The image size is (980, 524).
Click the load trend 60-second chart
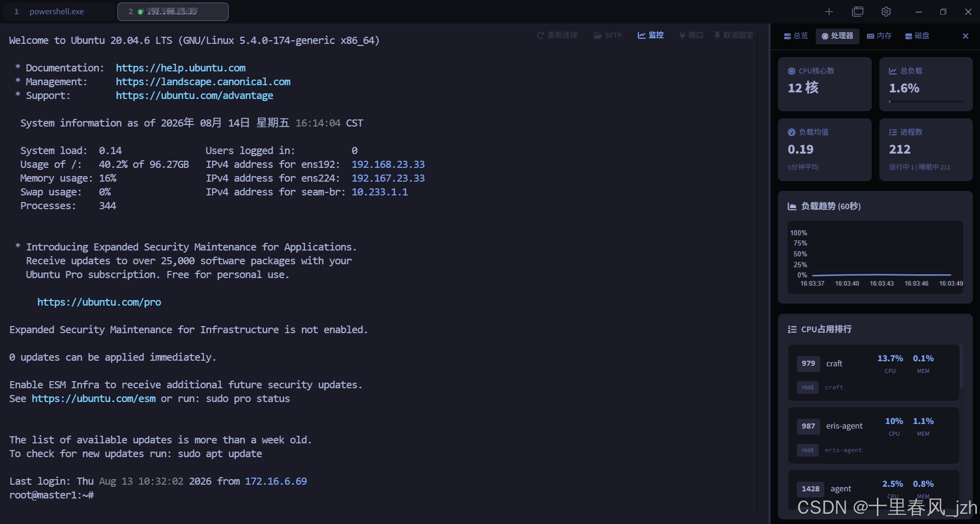pyautogui.click(x=875, y=257)
